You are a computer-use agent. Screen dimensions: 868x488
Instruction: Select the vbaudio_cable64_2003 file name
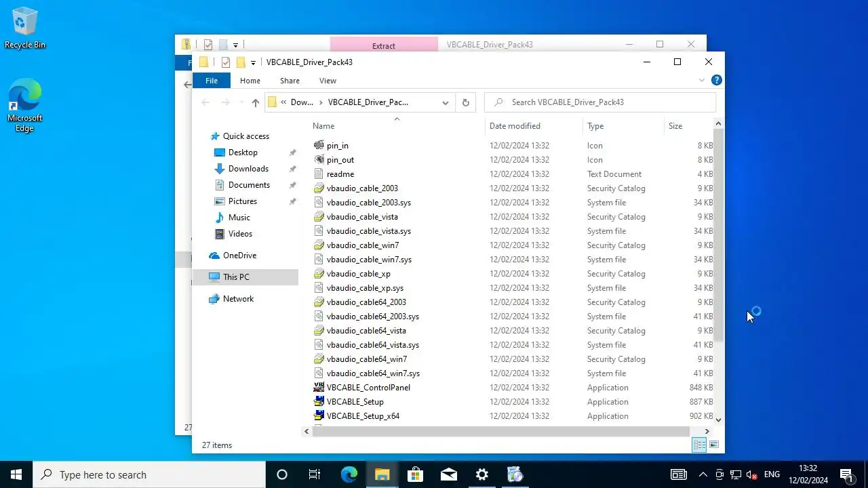[x=366, y=302]
